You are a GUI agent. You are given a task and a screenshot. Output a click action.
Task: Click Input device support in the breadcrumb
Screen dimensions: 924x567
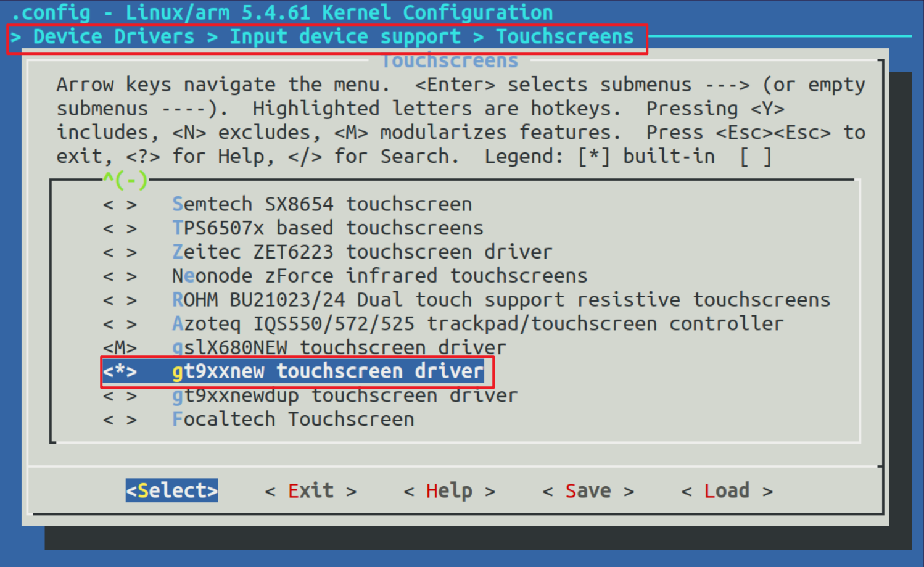(345, 37)
